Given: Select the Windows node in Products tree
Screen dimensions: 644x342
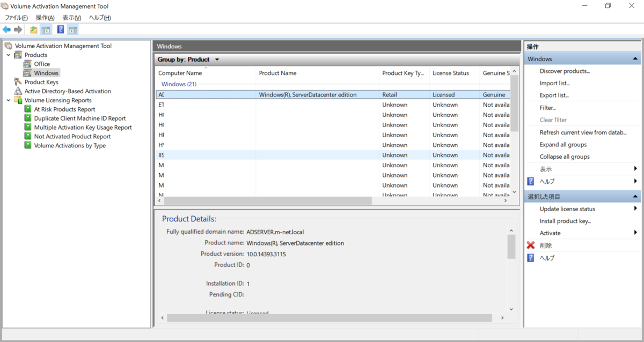Looking at the screenshot, I should coord(46,73).
